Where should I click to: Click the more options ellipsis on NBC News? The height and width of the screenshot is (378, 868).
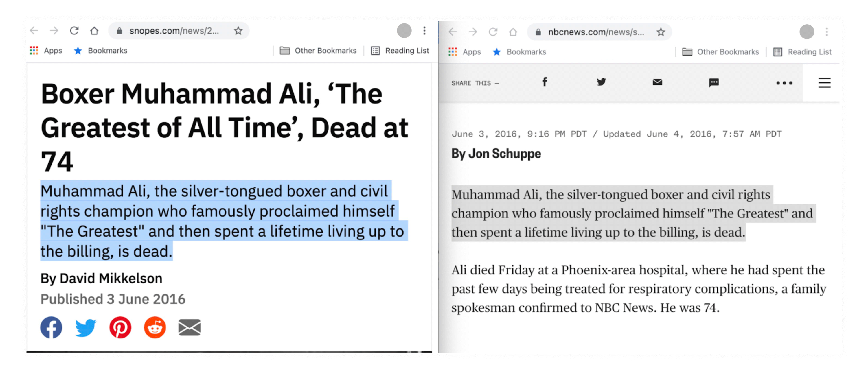772,82
